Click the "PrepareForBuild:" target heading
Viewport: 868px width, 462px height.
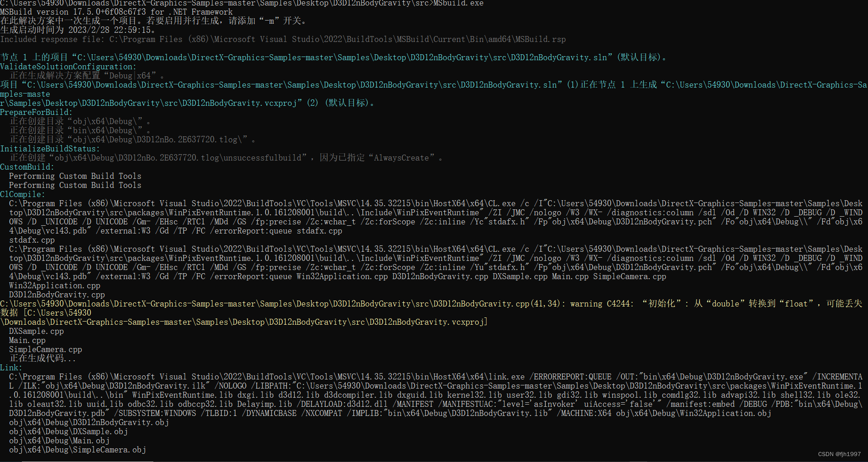[x=36, y=112]
